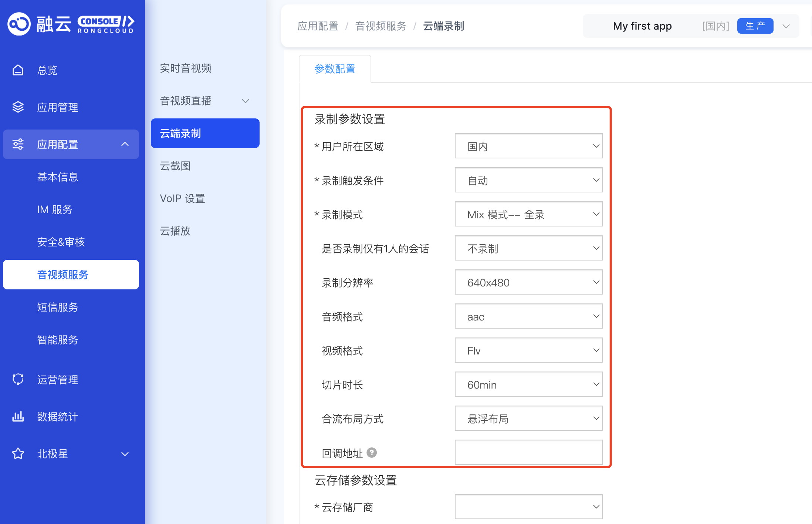Open 安全&审核 in the sidebar
The height and width of the screenshot is (524, 812).
(61, 242)
